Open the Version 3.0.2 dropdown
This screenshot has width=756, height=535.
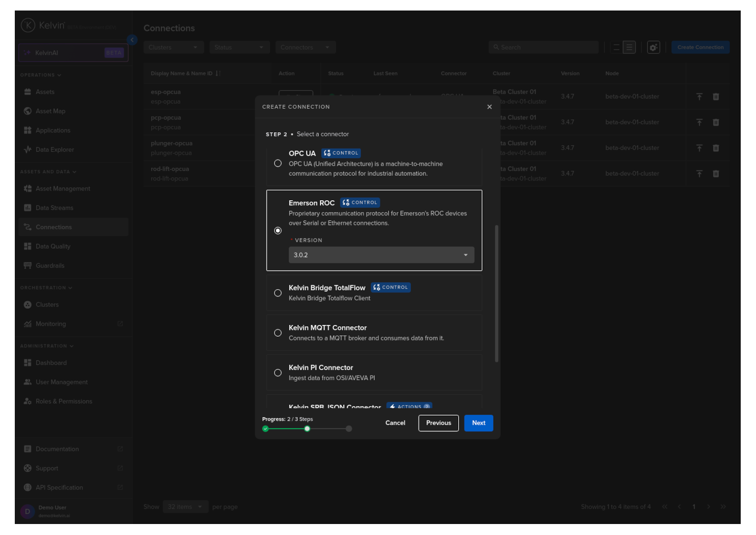(381, 255)
